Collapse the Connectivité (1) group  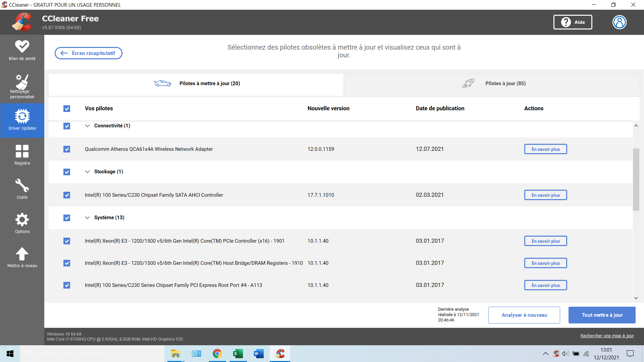[x=88, y=126]
